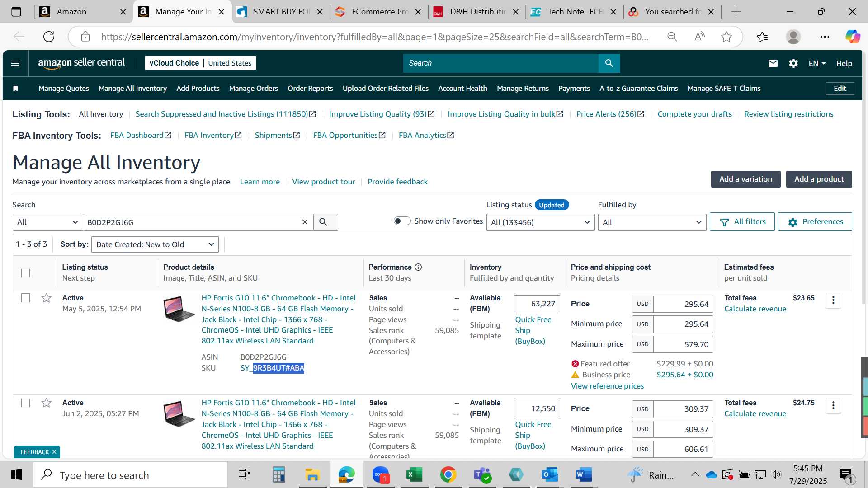Close the FEEDBACK tab with X
The height and width of the screenshot is (488, 868).
pyautogui.click(x=54, y=452)
